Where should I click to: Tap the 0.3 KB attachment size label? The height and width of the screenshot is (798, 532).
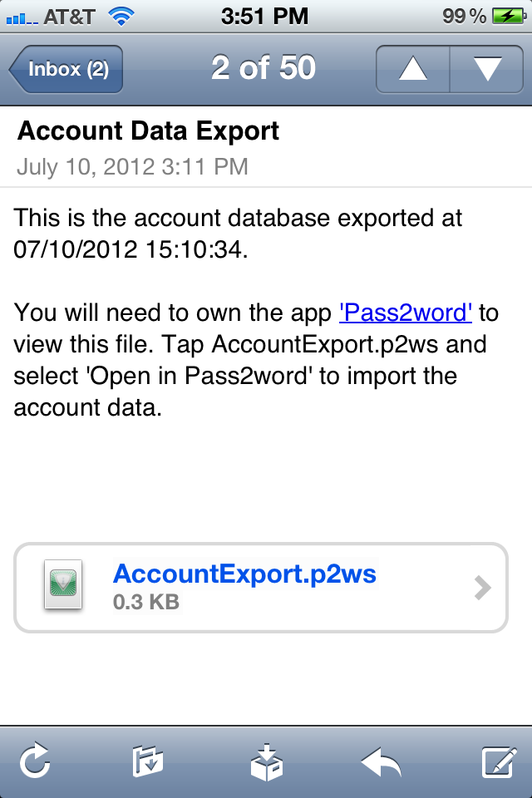[146, 601]
